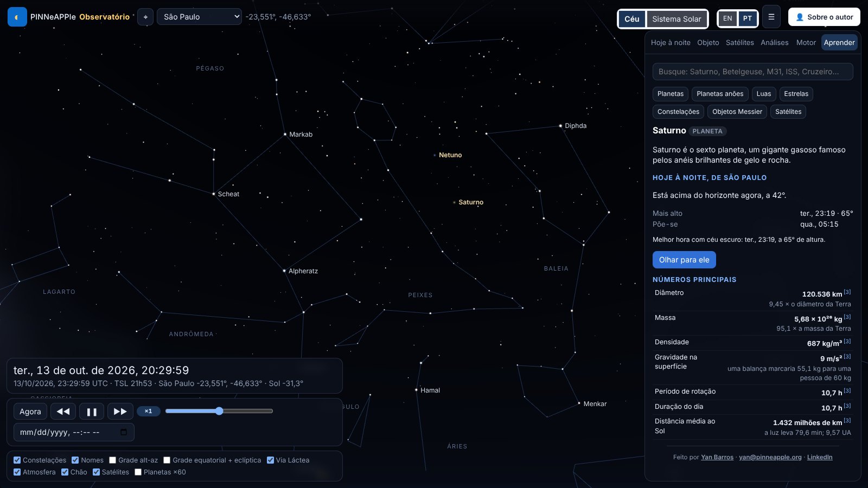Enable Planetas ×60 checkbox
This screenshot has width=868, height=488.
coord(138,472)
